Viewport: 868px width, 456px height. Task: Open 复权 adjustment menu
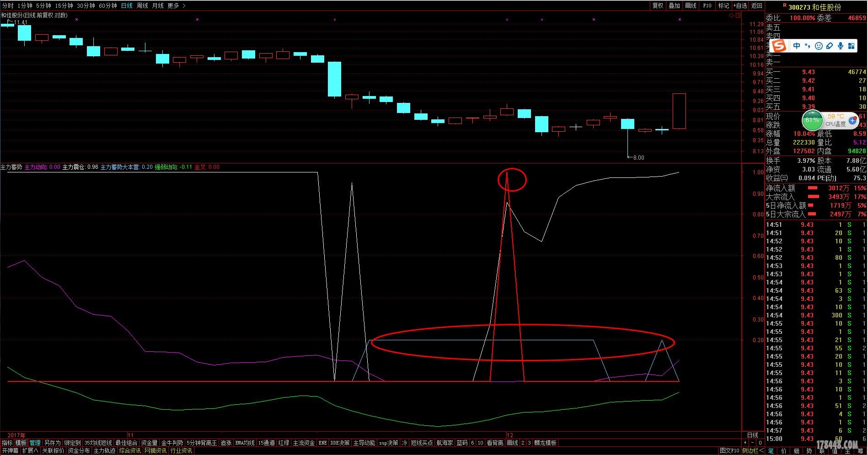click(658, 5)
